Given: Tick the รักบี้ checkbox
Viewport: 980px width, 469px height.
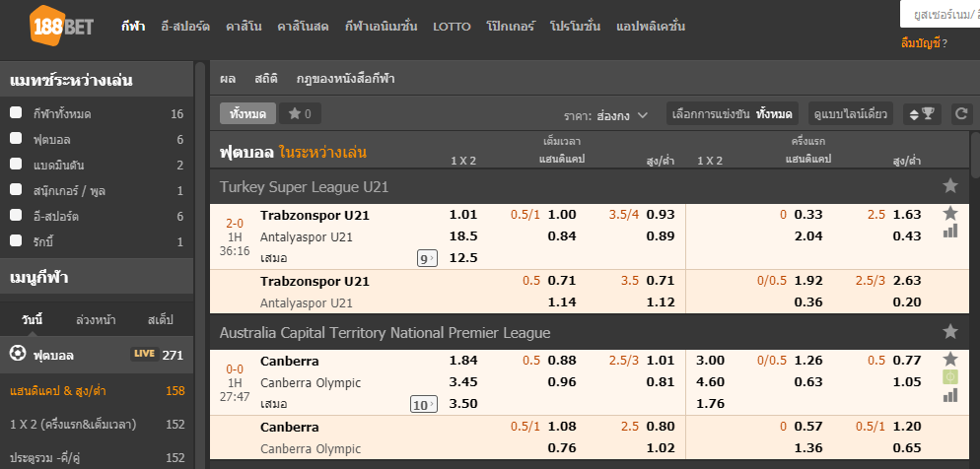Looking at the screenshot, I should (x=16, y=241).
